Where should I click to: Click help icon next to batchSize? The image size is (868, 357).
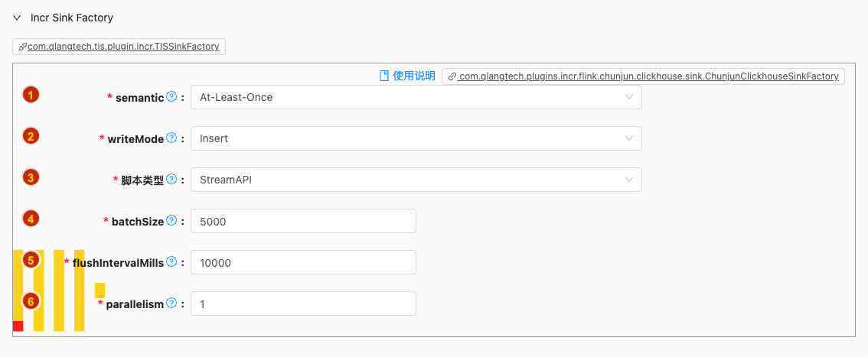click(171, 221)
